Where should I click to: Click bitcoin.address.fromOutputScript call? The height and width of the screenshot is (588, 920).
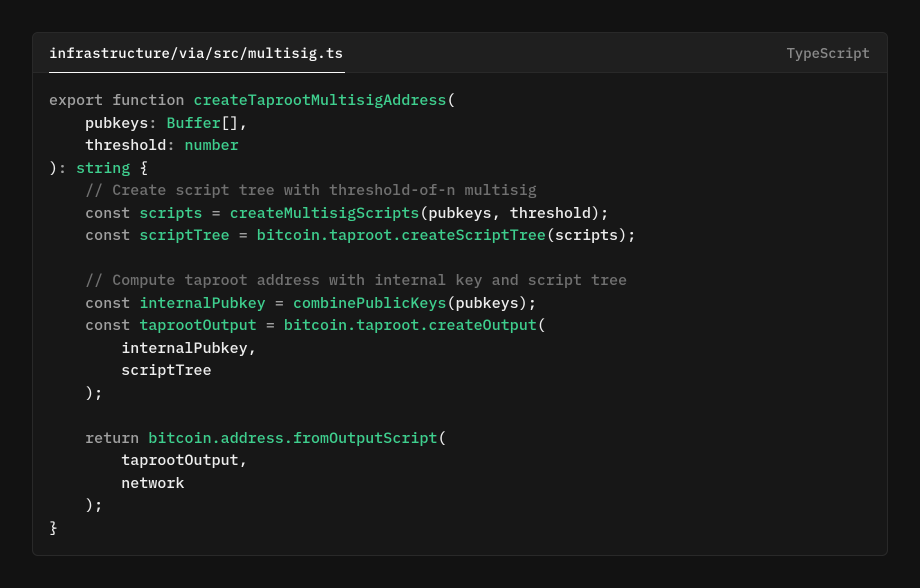[x=292, y=438]
